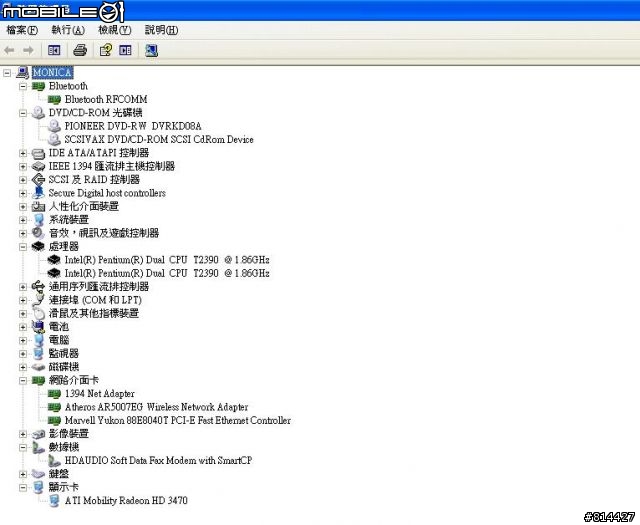Image resolution: width=640 pixels, height=525 pixels.
Task: Open the 說明(H) menu
Action: [162, 30]
